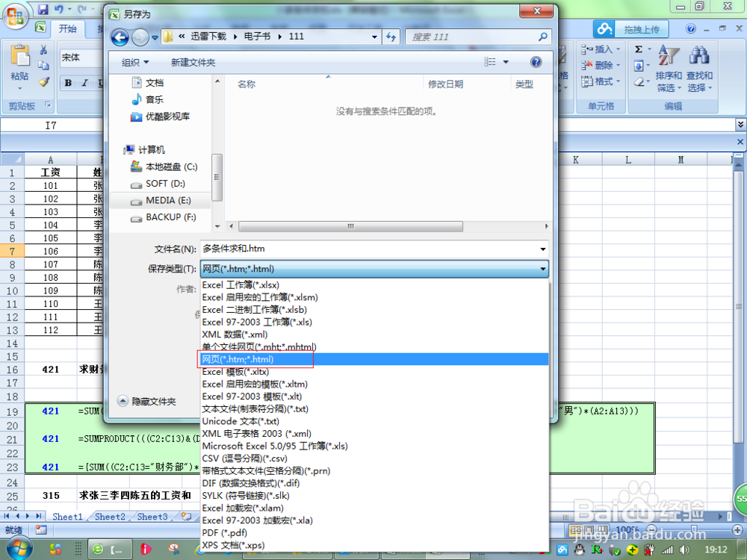
Task: Click Delete cells button in ribbon
Action: (x=601, y=65)
